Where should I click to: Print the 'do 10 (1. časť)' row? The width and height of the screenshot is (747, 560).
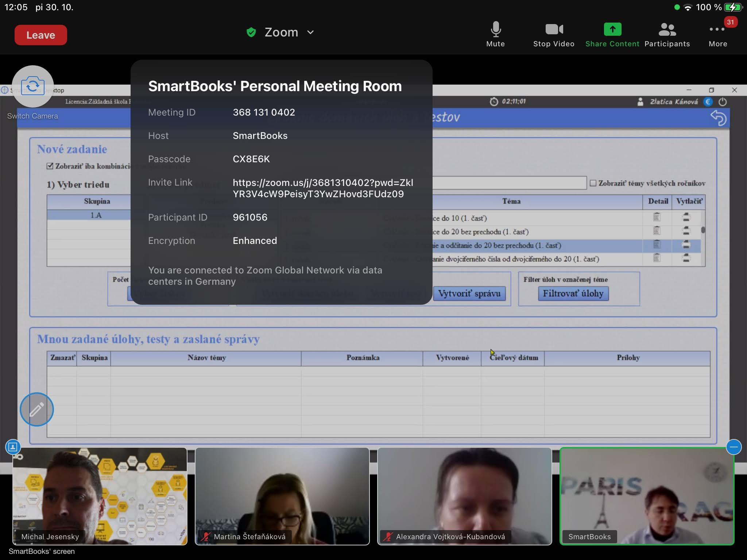(x=686, y=217)
